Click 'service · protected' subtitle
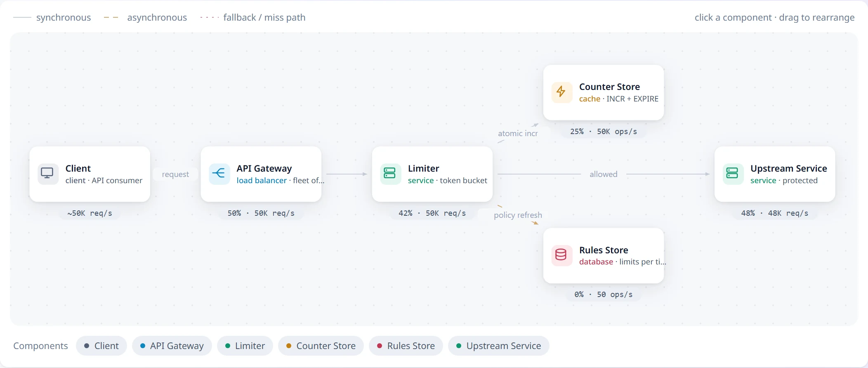 [x=784, y=180]
